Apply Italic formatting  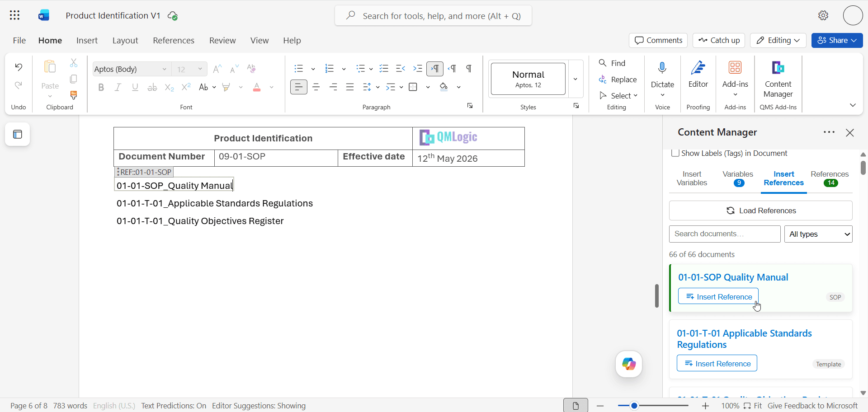(x=118, y=87)
